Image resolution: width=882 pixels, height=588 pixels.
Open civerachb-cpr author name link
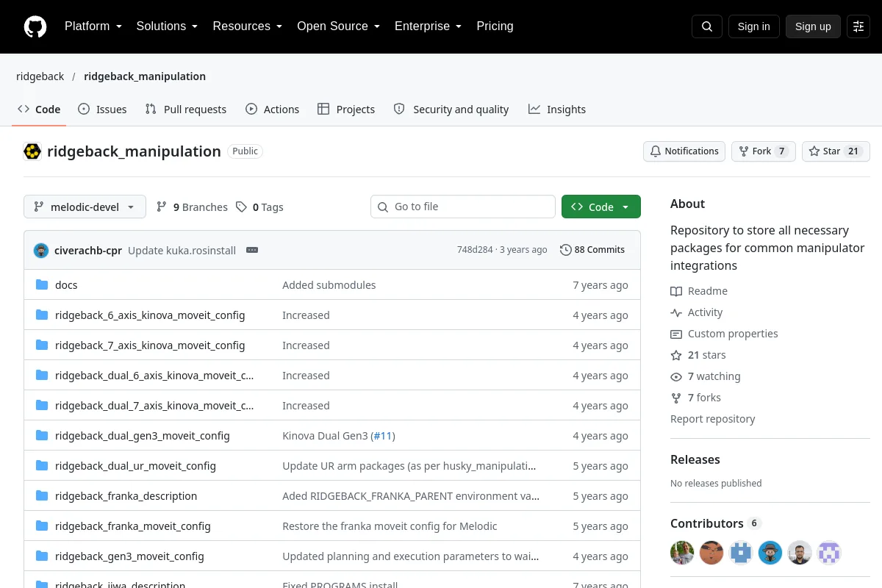click(x=88, y=250)
